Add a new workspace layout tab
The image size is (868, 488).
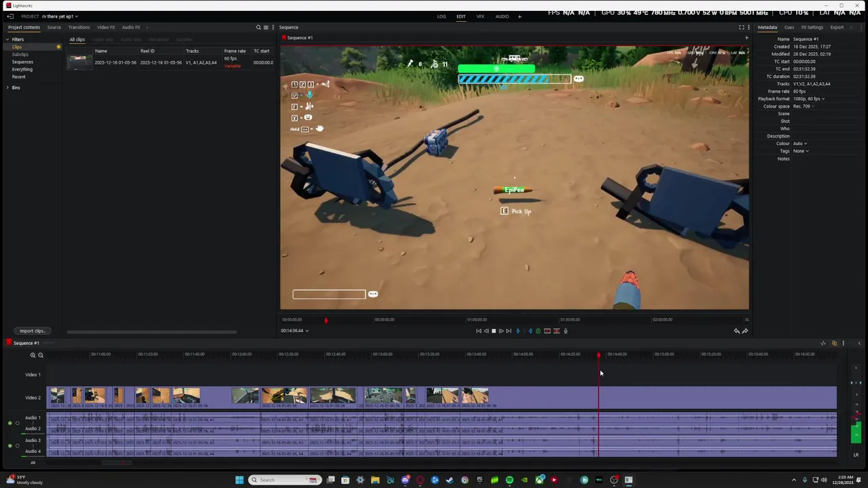click(519, 16)
